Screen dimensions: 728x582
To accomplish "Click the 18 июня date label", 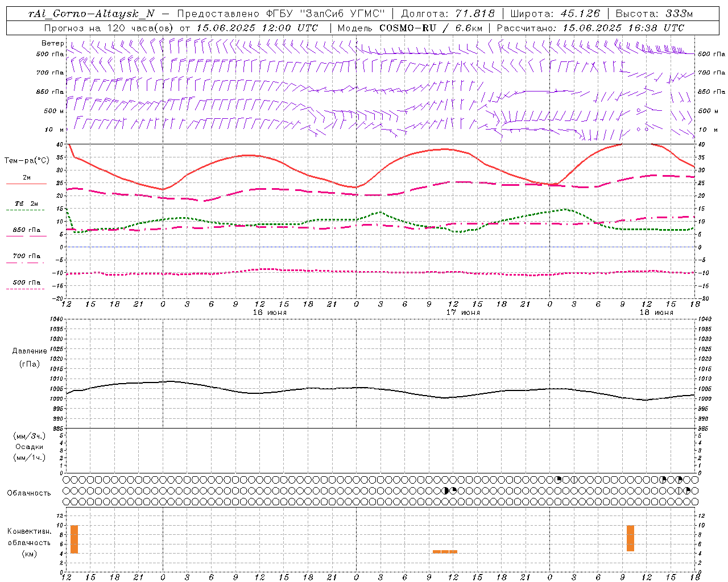I will tap(656, 313).
